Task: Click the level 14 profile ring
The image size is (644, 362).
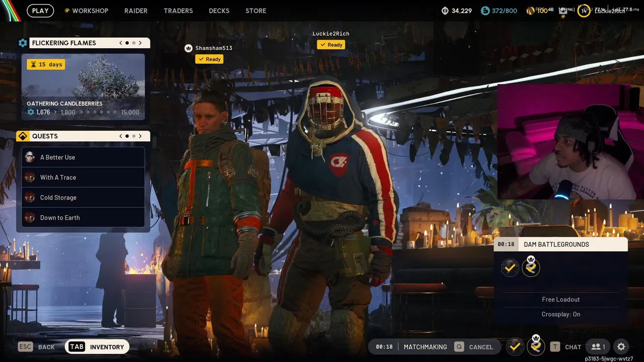Action: (x=584, y=11)
